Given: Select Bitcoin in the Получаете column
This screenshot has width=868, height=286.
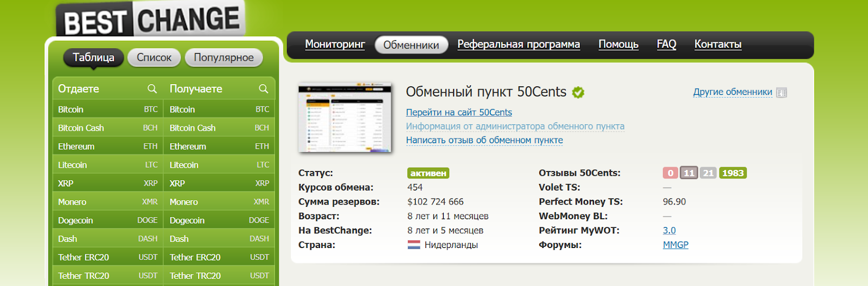Looking at the screenshot, I should (x=219, y=110).
